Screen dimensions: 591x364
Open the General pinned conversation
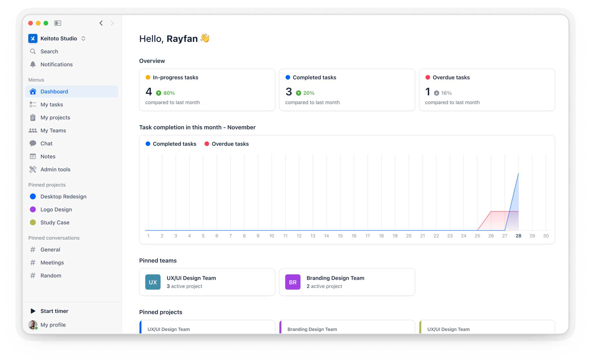click(x=50, y=249)
